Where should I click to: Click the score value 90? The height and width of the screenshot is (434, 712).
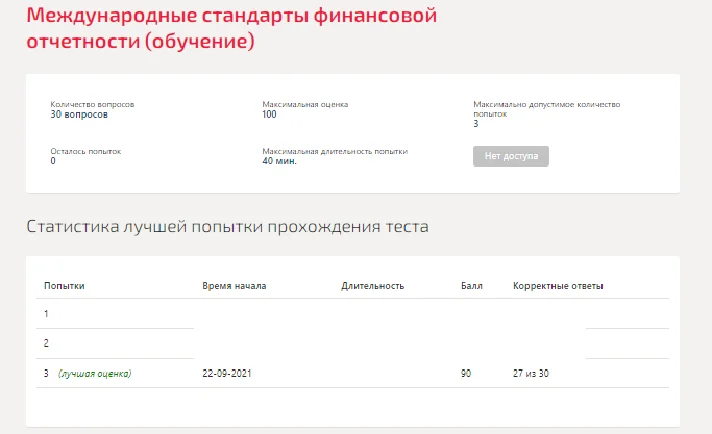pyautogui.click(x=466, y=373)
